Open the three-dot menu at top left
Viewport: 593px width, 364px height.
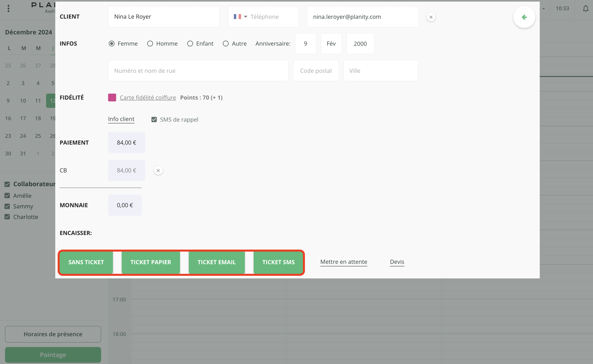pos(8,9)
